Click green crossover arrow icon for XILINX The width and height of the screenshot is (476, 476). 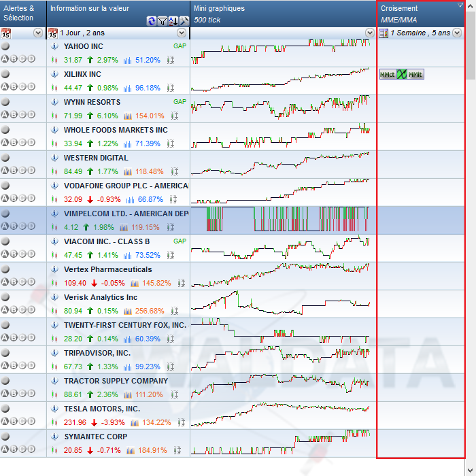(402, 74)
